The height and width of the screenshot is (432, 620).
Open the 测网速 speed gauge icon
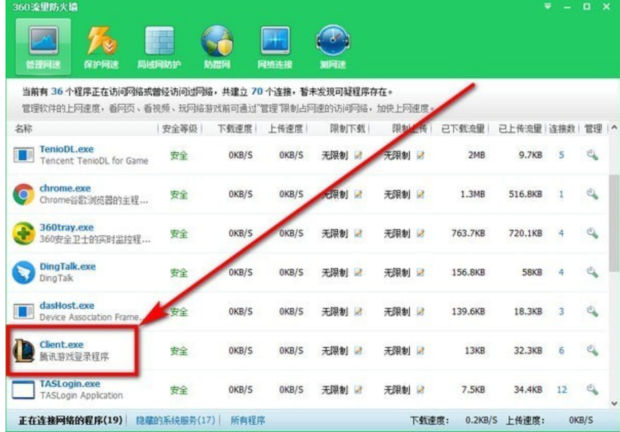coord(333,41)
